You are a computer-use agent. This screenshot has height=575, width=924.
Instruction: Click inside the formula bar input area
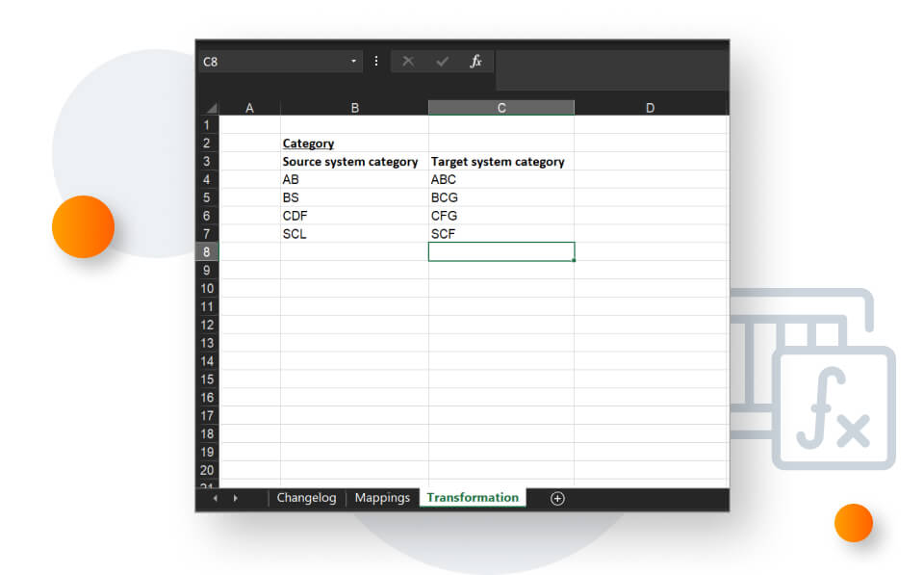(610, 69)
